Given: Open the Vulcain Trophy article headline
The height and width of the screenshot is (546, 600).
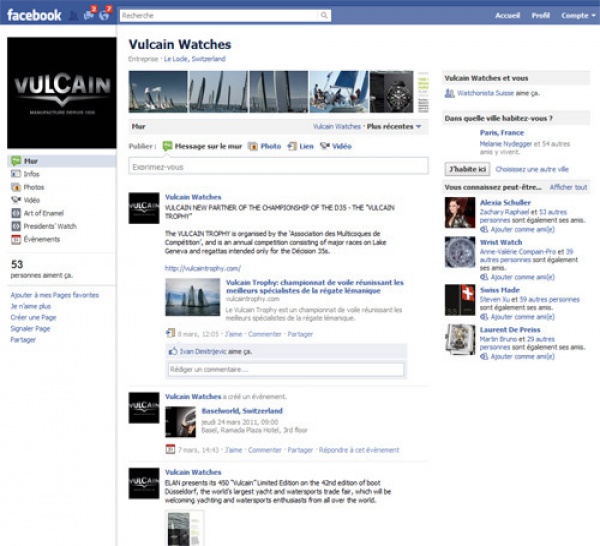Looking at the screenshot, I should point(315,287).
